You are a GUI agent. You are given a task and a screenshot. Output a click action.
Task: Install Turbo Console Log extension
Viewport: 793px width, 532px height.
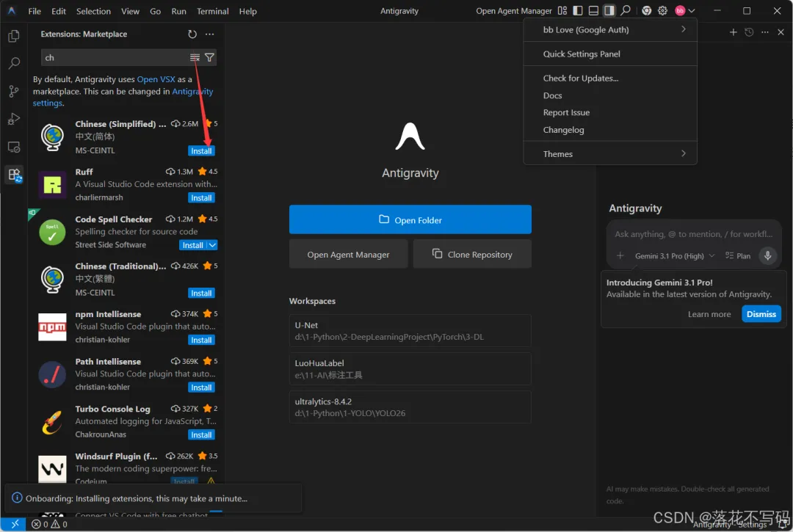(201, 434)
